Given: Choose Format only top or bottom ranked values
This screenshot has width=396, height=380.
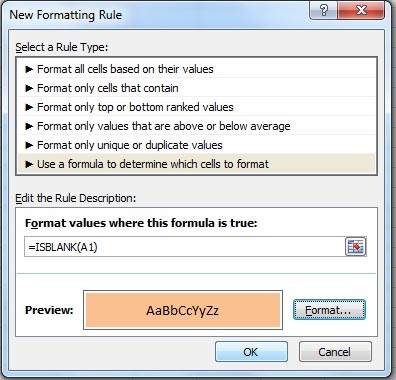Looking at the screenshot, I should 197,107.
